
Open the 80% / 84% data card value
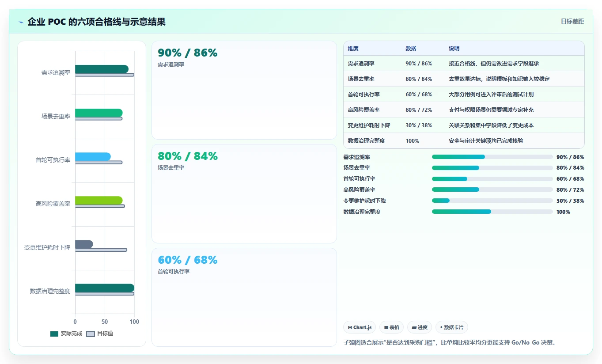pos(188,156)
